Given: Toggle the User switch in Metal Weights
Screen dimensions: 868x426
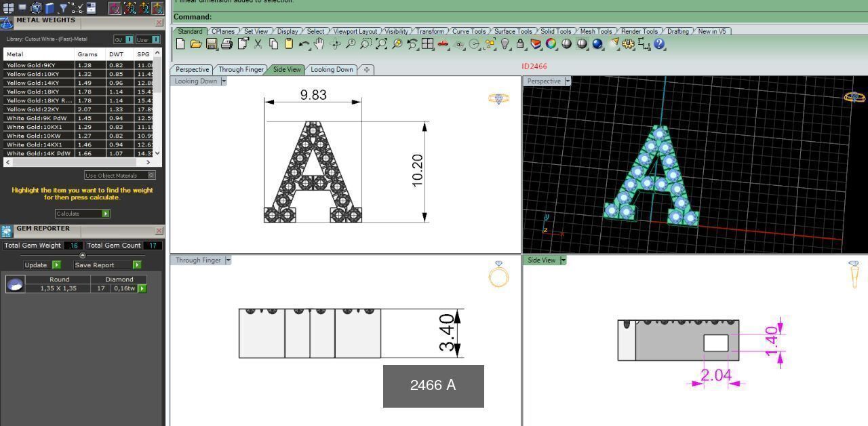Looking at the screenshot, I should coord(147,39).
